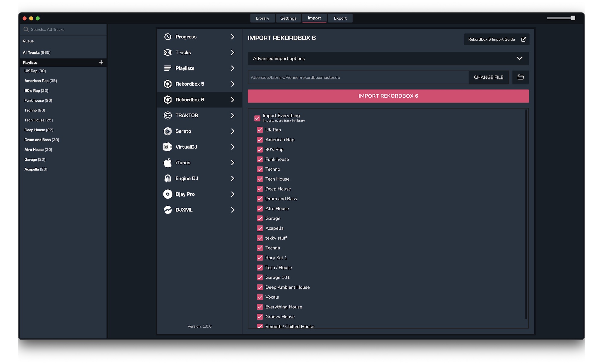This screenshot has height=364, width=603.
Task: Click the CHANGE FILE button
Action: (x=488, y=77)
